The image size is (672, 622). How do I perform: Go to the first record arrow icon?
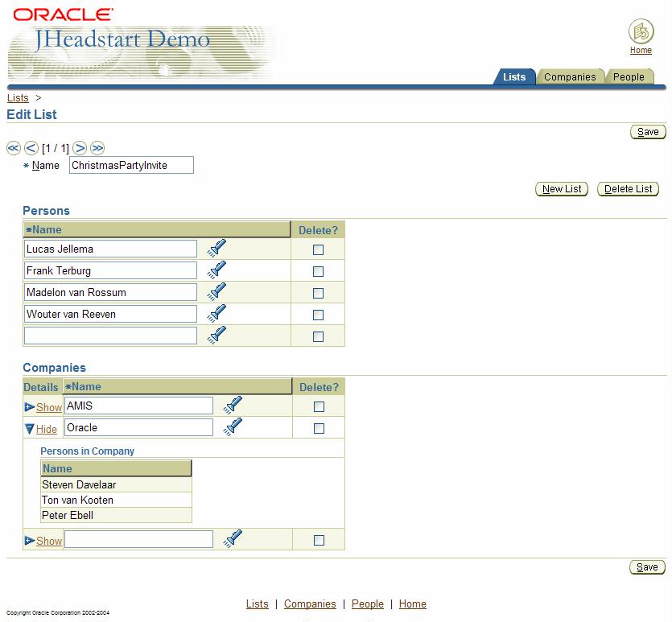pyautogui.click(x=14, y=148)
